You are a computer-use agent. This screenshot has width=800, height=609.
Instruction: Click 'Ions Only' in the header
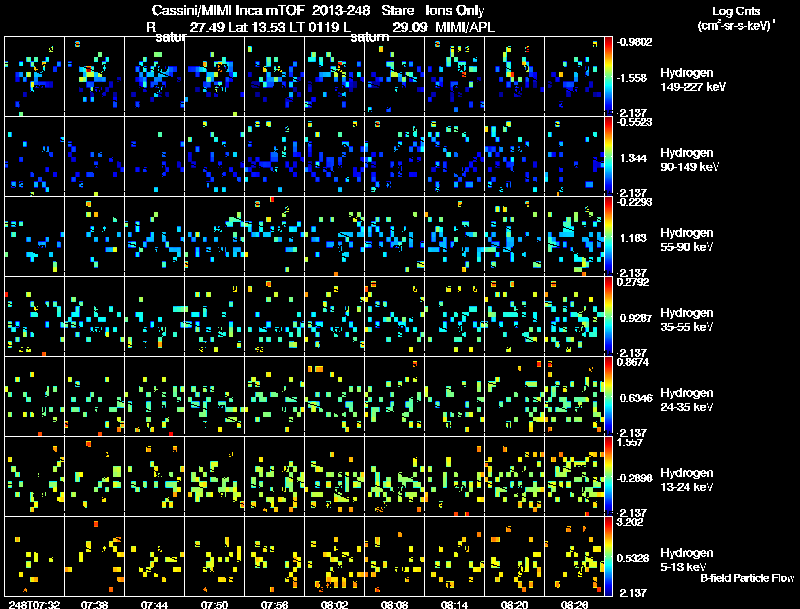455,11
